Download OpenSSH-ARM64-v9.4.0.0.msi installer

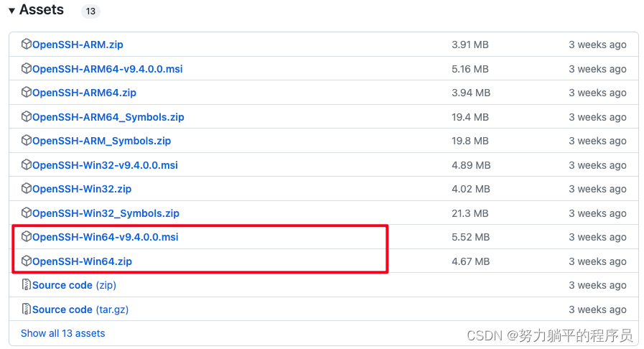click(108, 69)
